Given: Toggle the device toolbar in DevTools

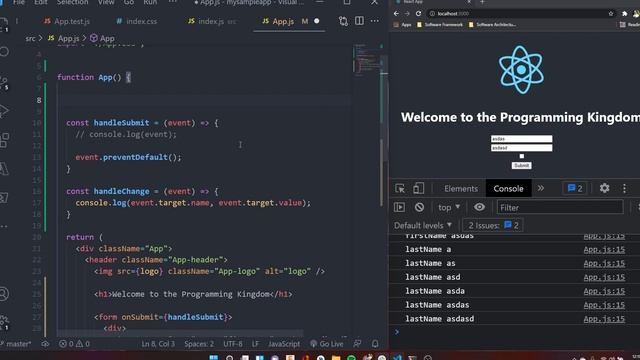Looking at the screenshot, I should pyautogui.click(x=418, y=188).
